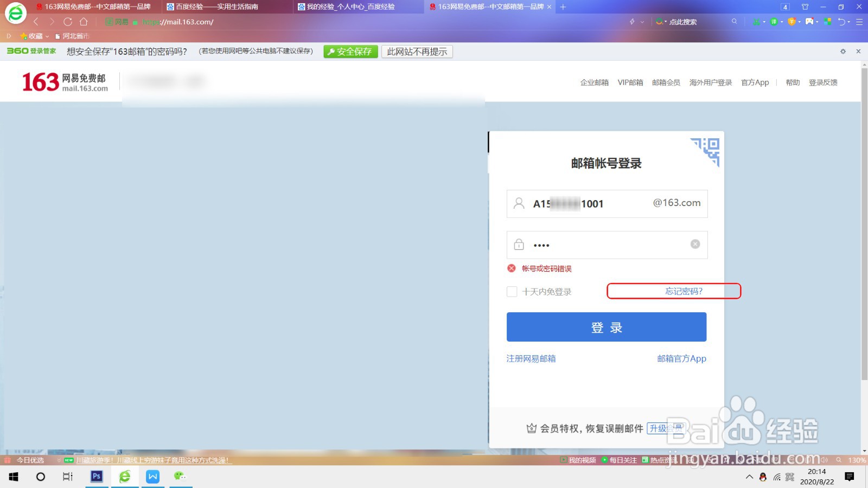Click the 此网站不再提示 button

coord(417,52)
